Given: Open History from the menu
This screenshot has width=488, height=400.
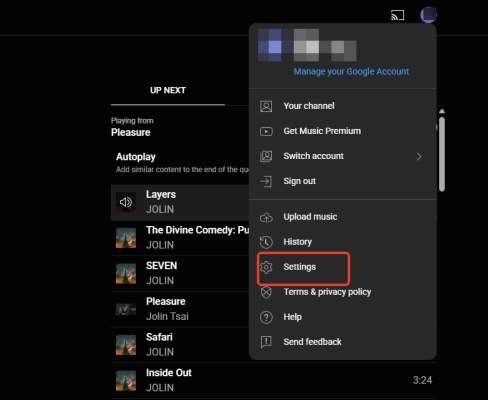Looking at the screenshot, I should tap(343, 242).
